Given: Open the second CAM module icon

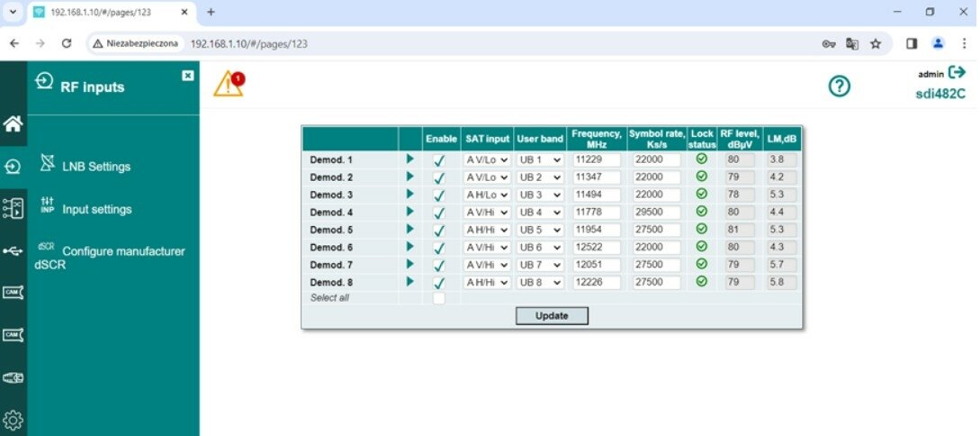Looking at the screenshot, I should 13,335.
